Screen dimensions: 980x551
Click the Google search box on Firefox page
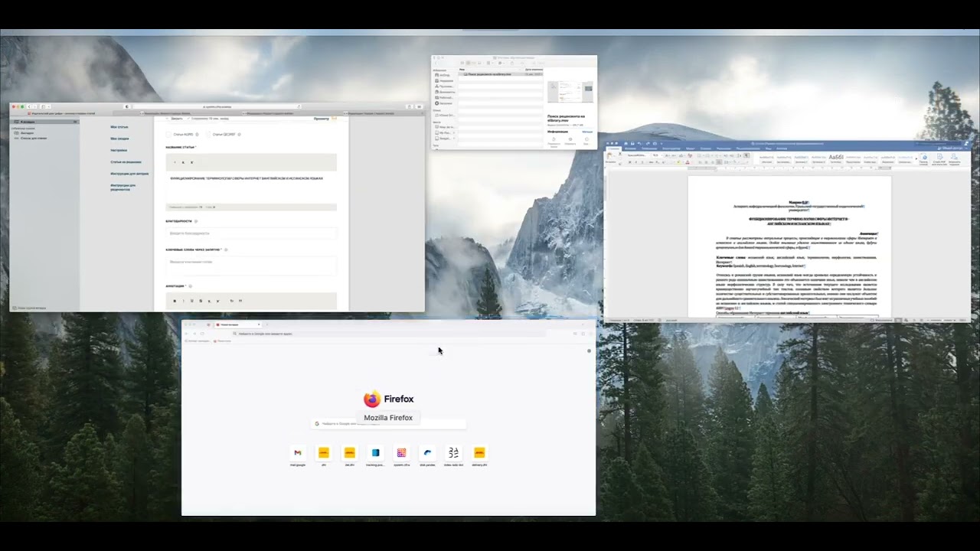point(389,423)
